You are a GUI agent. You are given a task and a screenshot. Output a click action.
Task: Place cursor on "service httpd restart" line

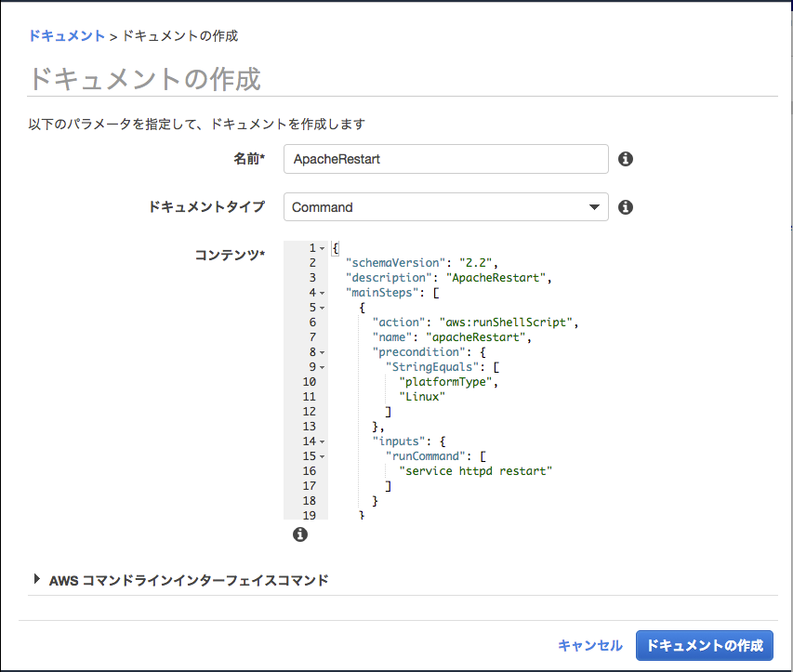476,471
